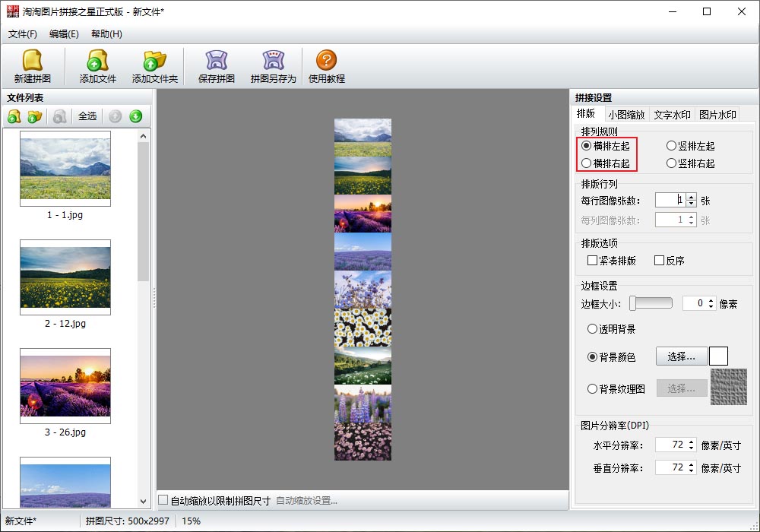Screen dimensions: 760x532
Task: Open the 编辑(E) menu
Action: [x=64, y=34]
